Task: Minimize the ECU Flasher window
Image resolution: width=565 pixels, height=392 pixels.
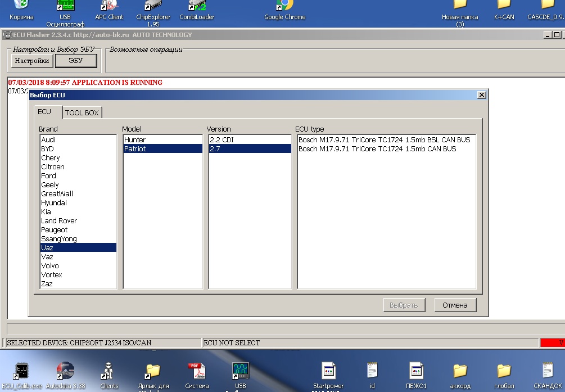Action: [x=548, y=35]
